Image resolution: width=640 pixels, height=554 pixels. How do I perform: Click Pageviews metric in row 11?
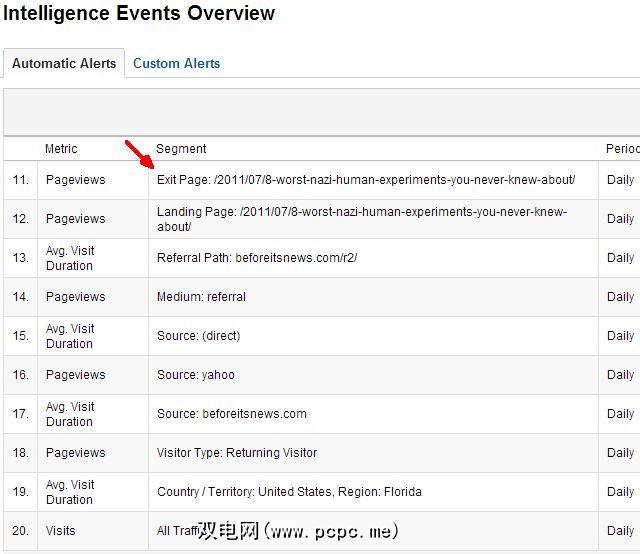75,180
